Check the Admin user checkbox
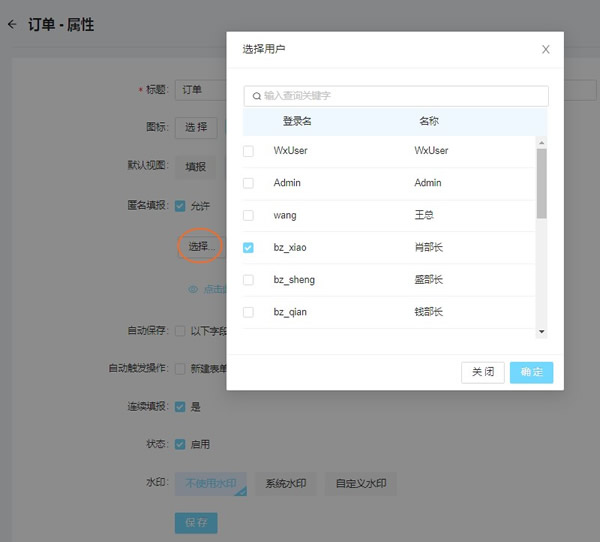 (x=249, y=184)
